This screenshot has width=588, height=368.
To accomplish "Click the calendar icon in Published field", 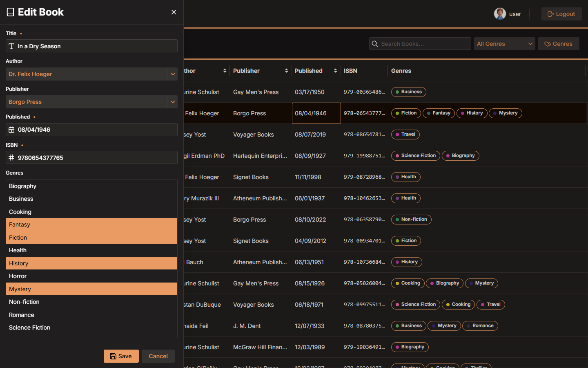I will (11, 130).
